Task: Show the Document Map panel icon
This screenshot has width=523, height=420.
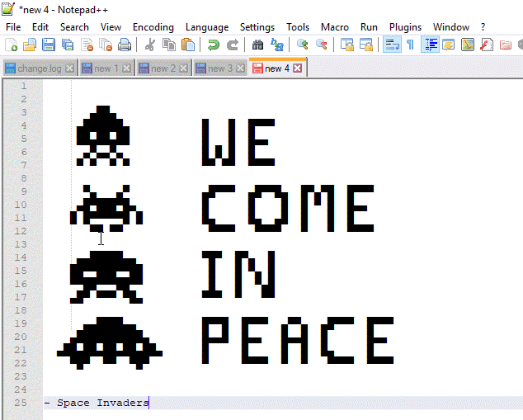Action: click(468, 45)
